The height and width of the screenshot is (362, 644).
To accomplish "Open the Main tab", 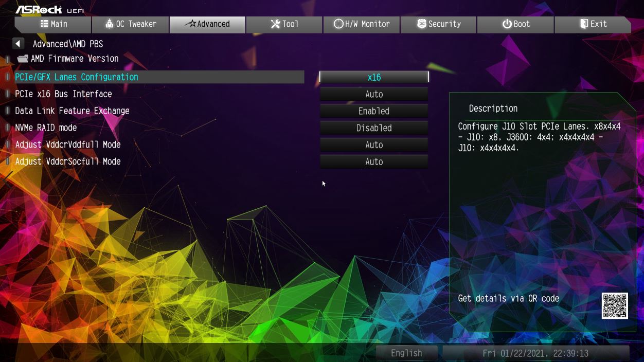I will pyautogui.click(x=53, y=24).
